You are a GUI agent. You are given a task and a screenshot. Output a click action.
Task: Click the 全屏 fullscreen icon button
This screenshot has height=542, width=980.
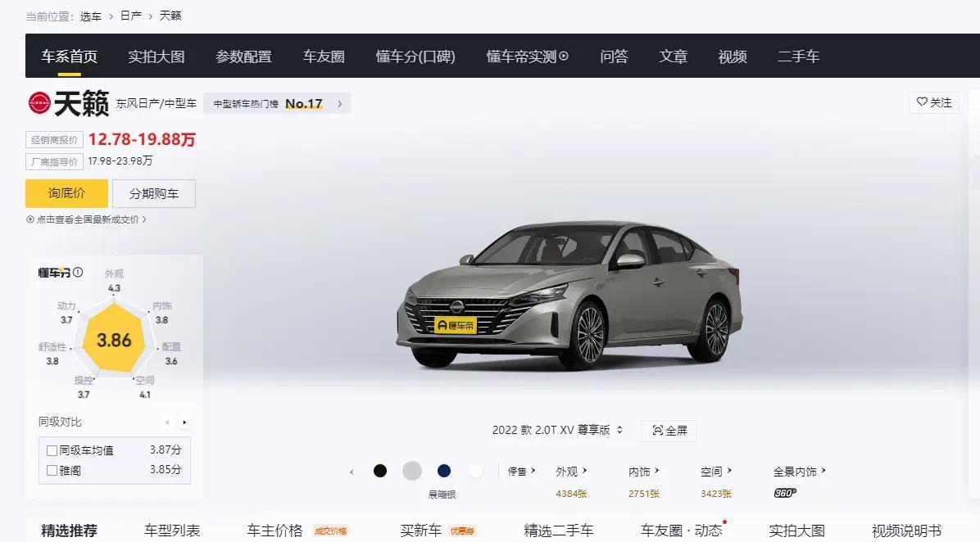click(x=669, y=430)
